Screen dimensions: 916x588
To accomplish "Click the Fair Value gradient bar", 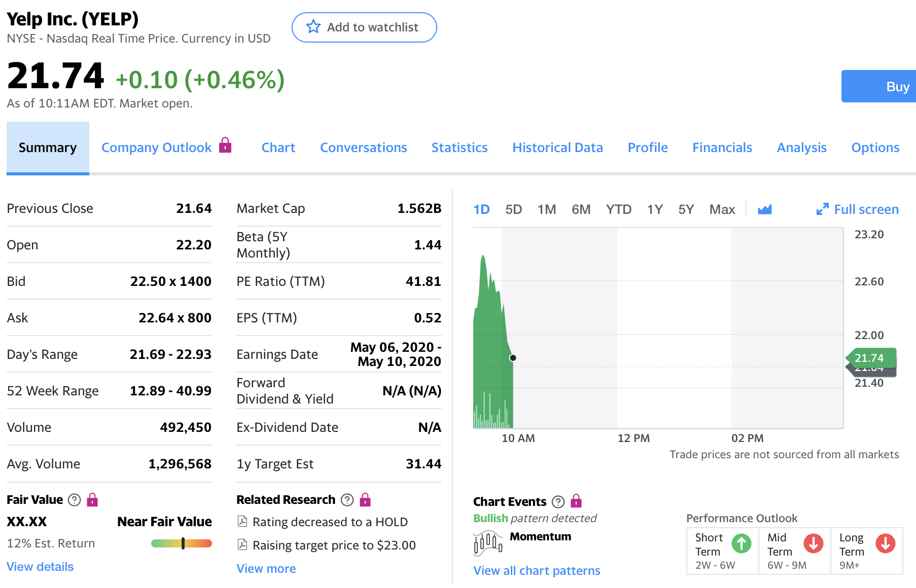I will click(181, 543).
